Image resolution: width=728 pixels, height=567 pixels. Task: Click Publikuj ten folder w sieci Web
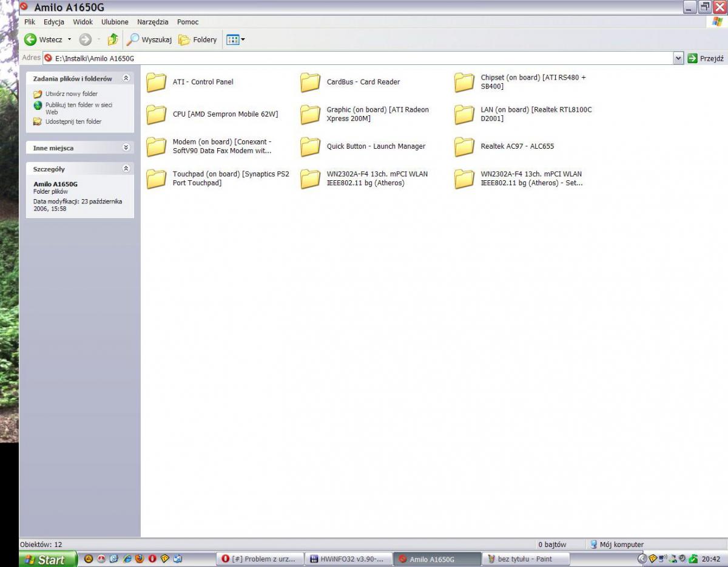79,108
